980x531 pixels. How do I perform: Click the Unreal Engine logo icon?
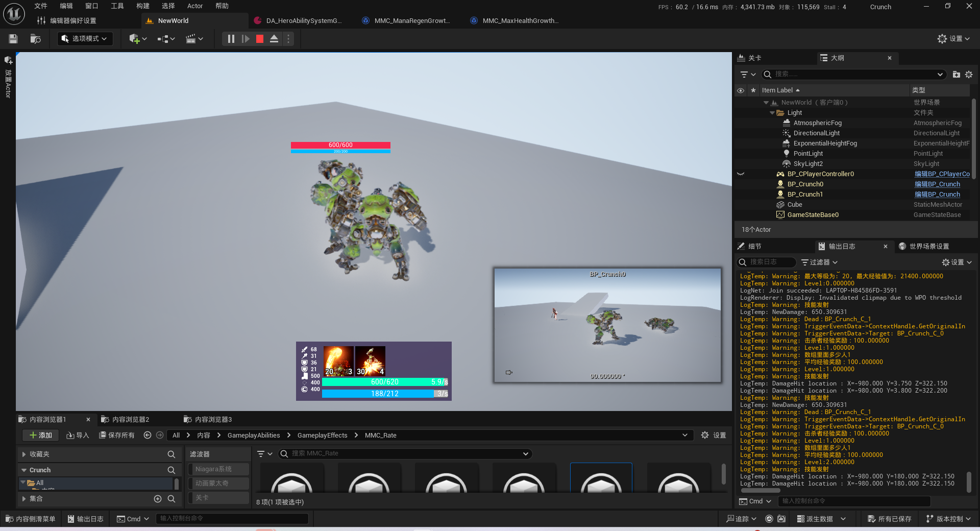coord(14,14)
